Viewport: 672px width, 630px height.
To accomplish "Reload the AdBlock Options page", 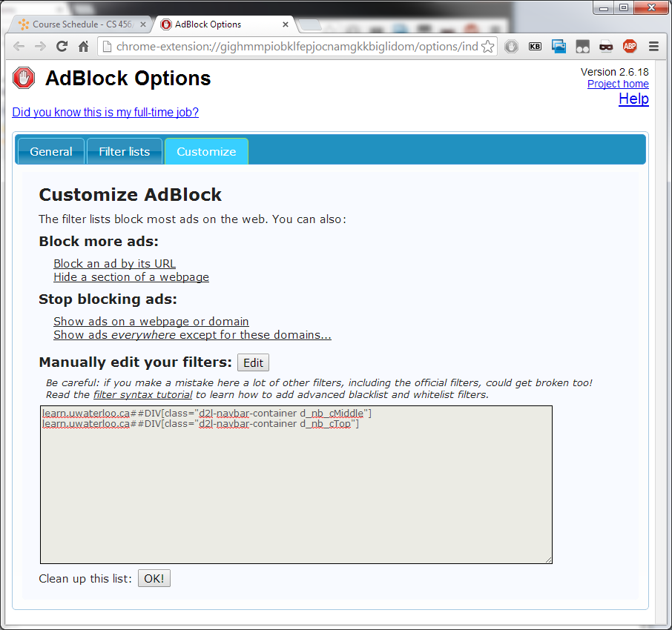I will 62,46.
